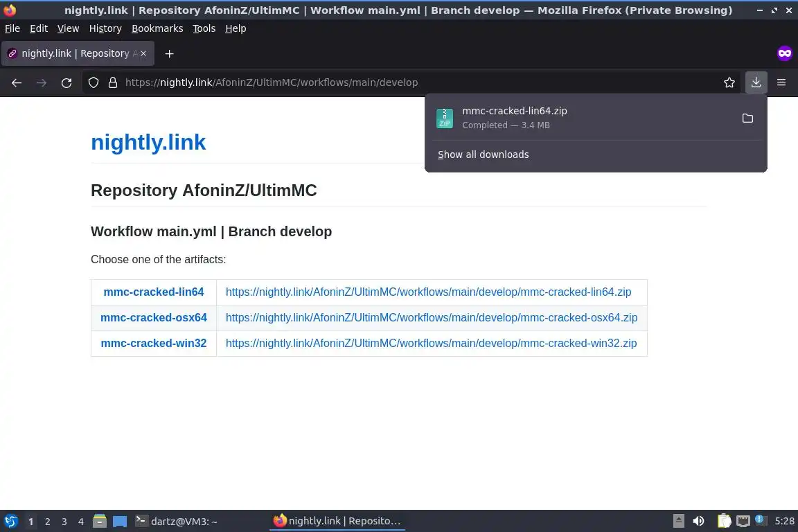Click the show desktop taskbar icon
Viewport: 798px width, 532px height.
coord(120,522)
